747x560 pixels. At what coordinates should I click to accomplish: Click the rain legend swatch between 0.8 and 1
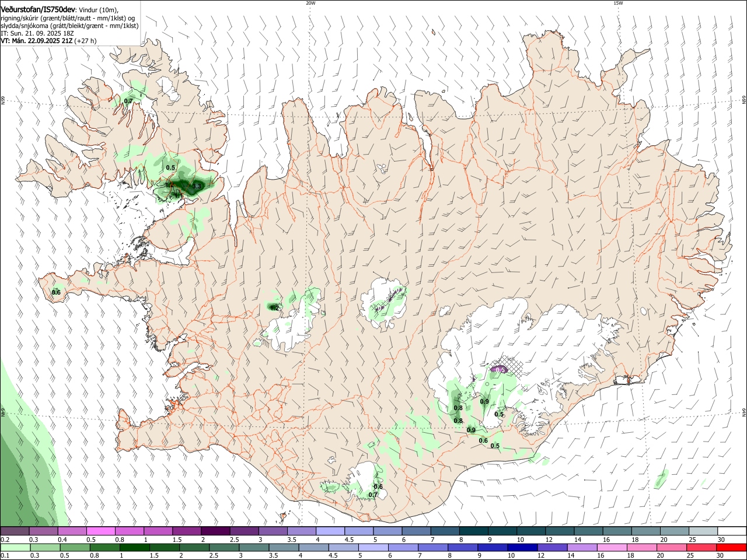104,547
